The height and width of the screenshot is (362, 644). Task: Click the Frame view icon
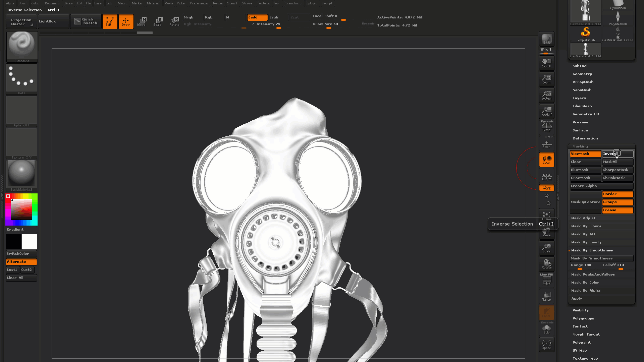pos(546,216)
